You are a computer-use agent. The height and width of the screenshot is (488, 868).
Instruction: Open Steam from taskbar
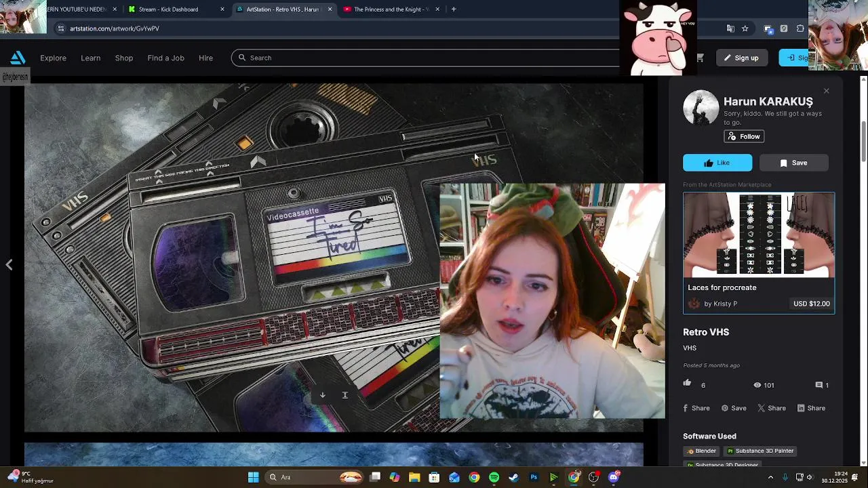pos(513,477)
